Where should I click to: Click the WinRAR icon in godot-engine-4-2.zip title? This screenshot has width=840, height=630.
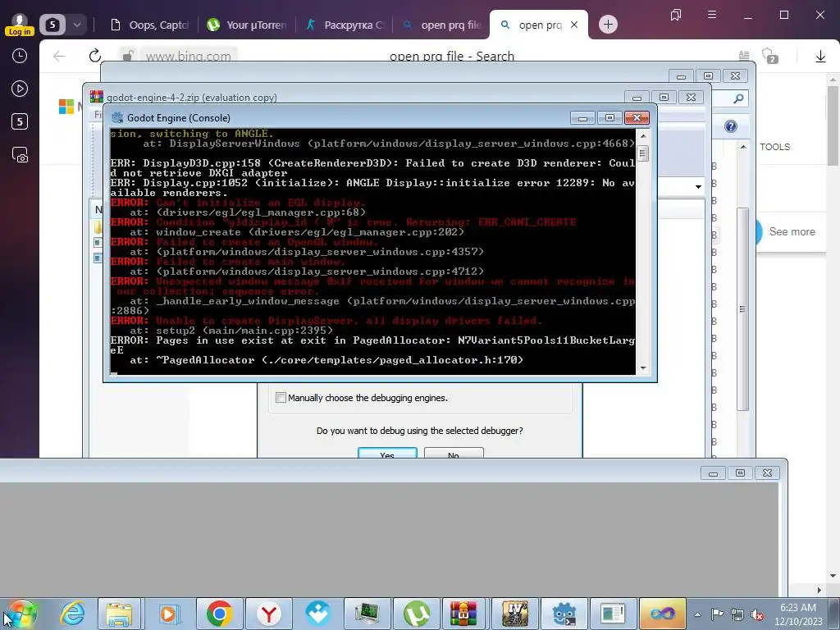click(x=97, y=97)
